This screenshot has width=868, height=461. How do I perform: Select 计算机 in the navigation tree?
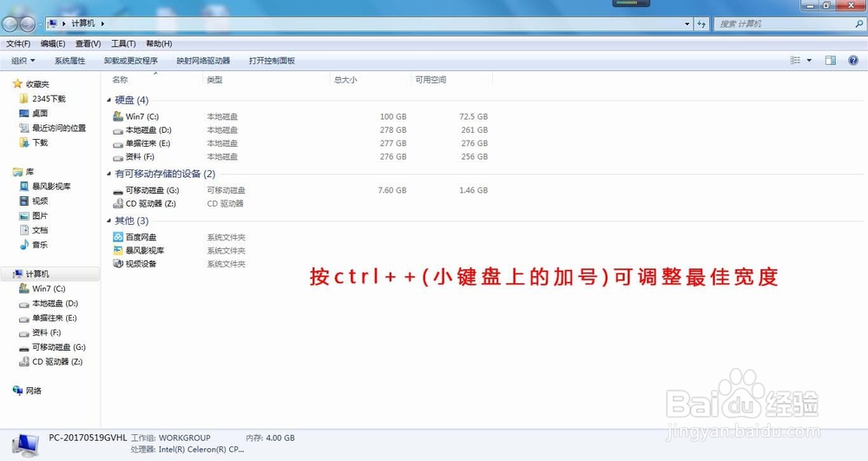[x=37, y=274]
